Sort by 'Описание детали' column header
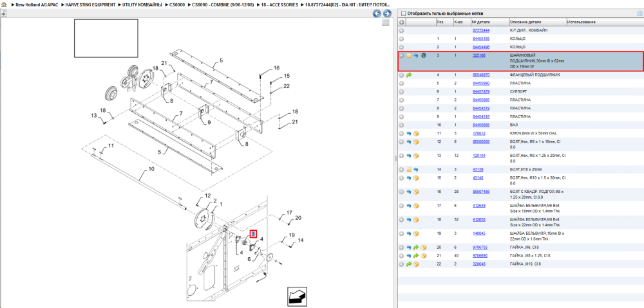Viewport: 644px width, 308px height. click(x=538, y=22)
